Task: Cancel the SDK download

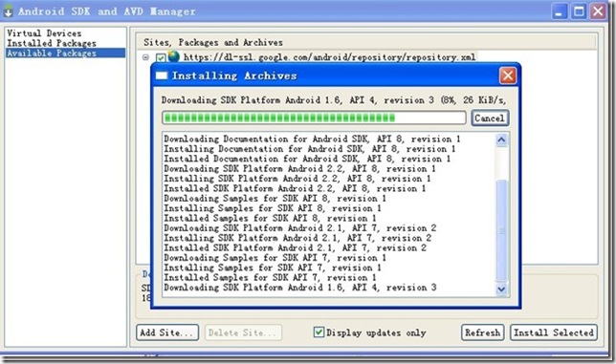Action: (x=490, y=118)
